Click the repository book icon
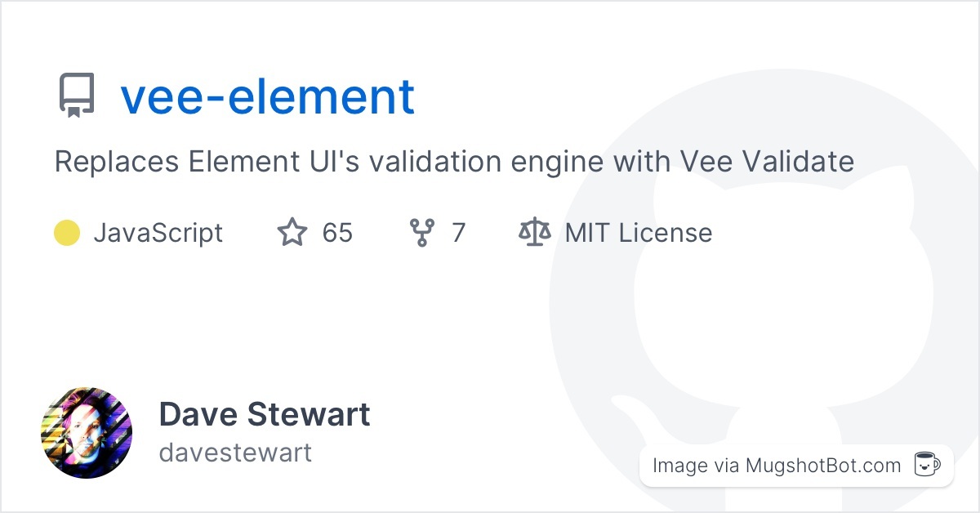Viewport: 980px width, 513px height. click(77, 96)
